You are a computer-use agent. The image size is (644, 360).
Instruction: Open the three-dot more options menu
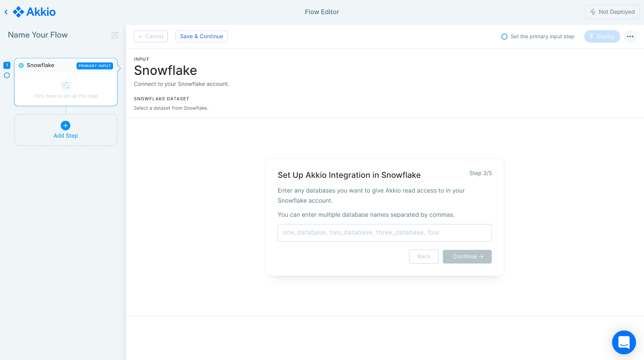click(x=630, y=36)
